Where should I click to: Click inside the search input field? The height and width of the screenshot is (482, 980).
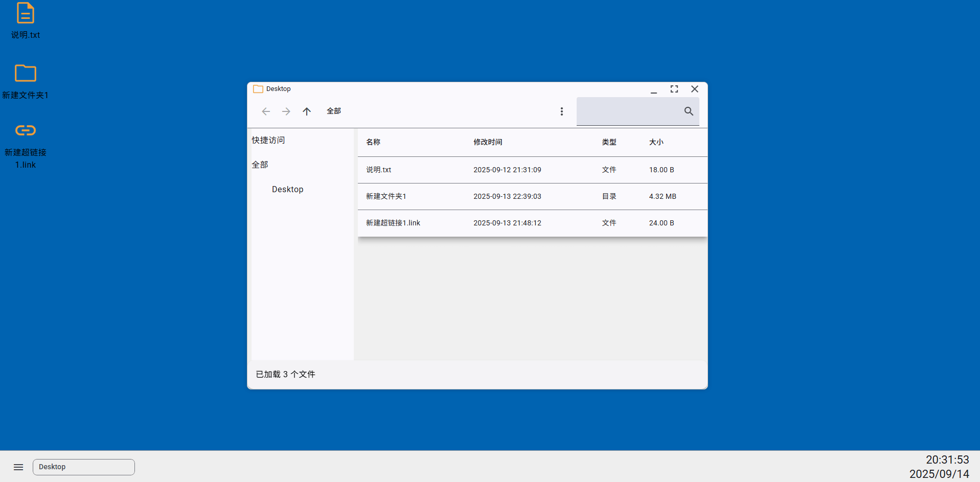[x=629, y=111]
